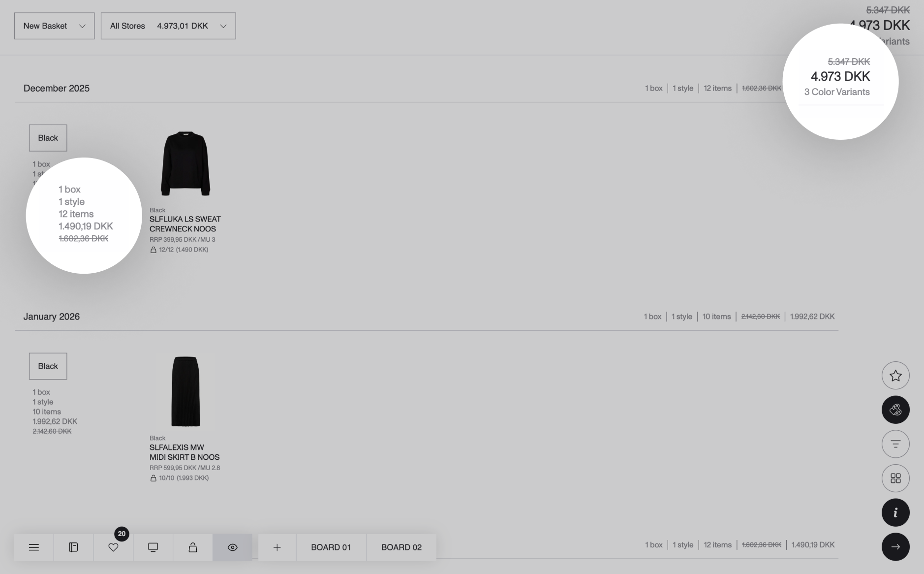Switch to BOARD 01 tab
The width and height of the screenshot is (924, 574).
(x=331, y=547)
